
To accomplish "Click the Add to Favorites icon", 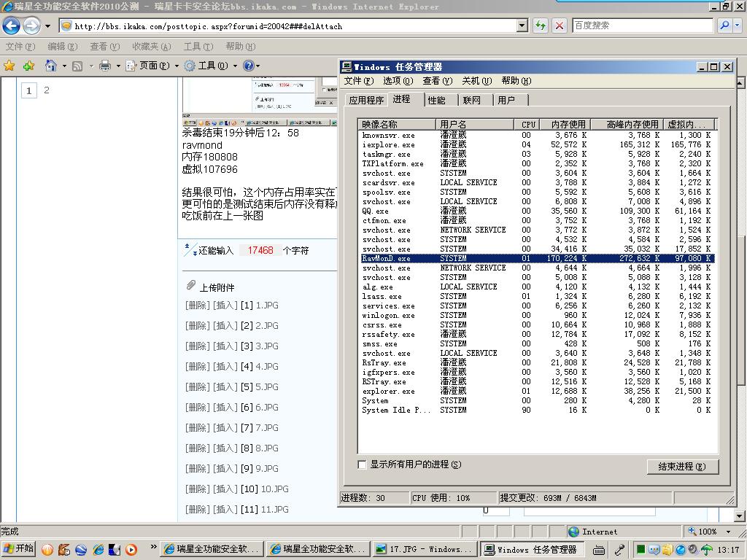I will [28, 66].
